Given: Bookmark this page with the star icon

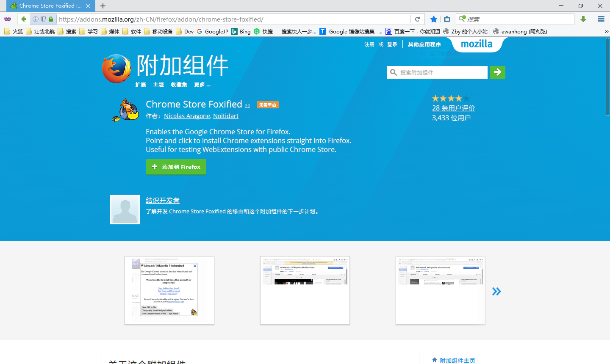Looking at the screenshot, I should (433, 19).
